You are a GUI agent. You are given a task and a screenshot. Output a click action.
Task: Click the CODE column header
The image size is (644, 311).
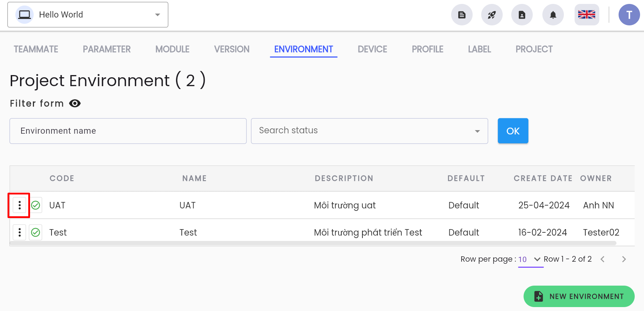(62, 178)
